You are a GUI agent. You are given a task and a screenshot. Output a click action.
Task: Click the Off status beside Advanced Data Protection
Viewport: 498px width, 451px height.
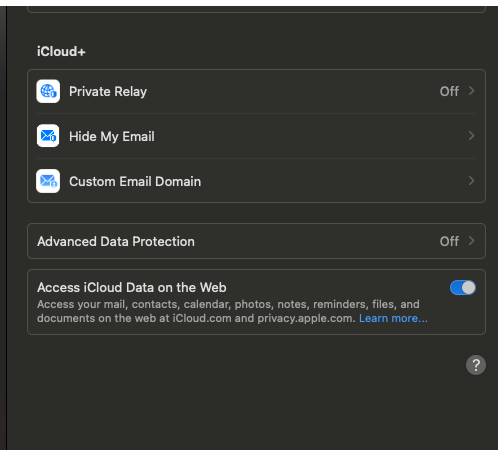[x=449, y=241]
